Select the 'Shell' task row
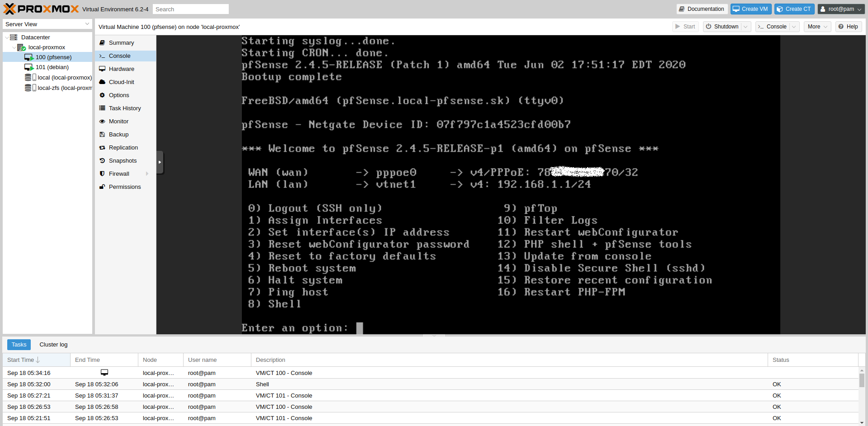Image resolution: width=868 pixels, height=426 pixels. [x=430, y=384]
